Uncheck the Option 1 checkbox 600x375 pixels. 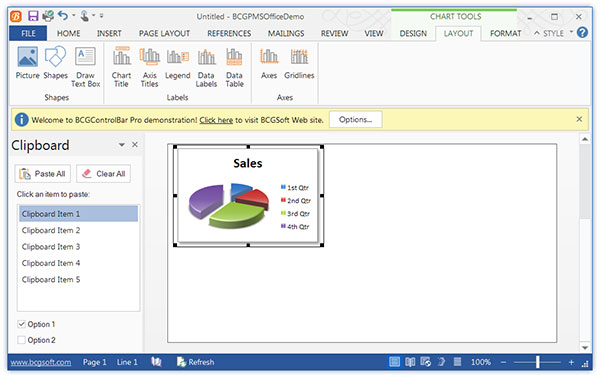click(21, 324)
